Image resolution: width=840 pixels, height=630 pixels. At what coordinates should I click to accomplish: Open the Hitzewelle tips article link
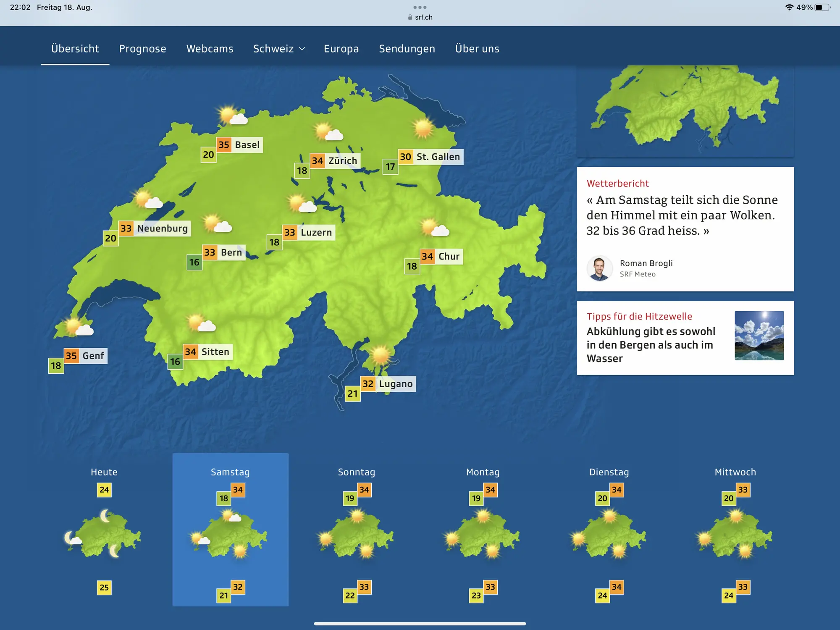click(650, 344)
